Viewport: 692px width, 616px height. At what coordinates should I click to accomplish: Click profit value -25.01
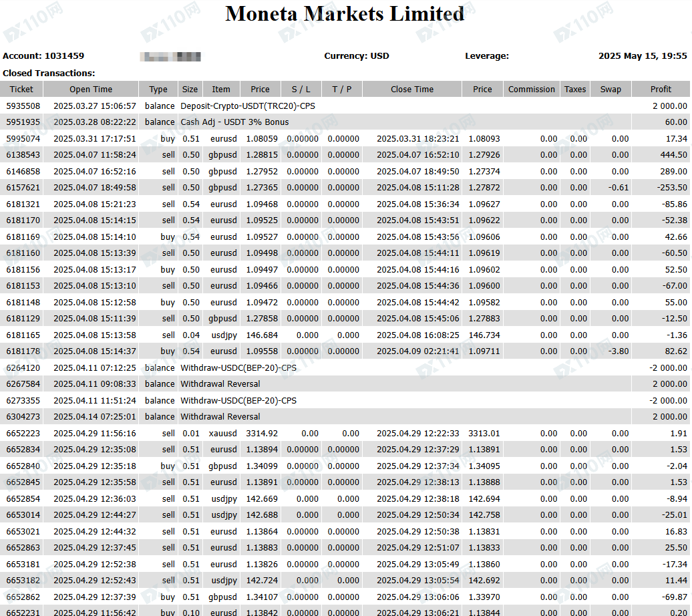675,514
